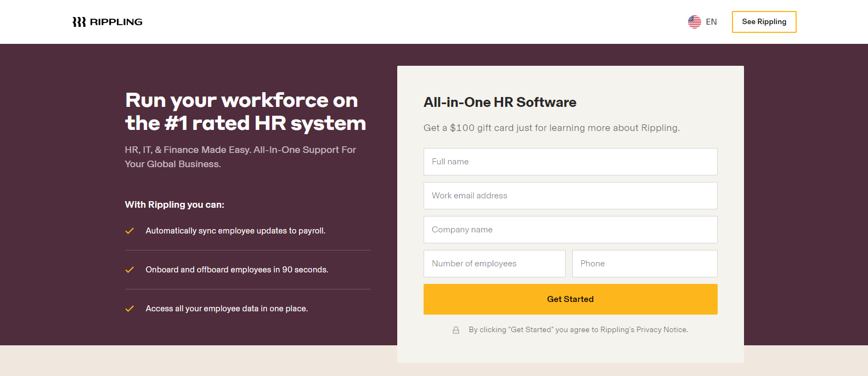868x376 pixels.
Task: Click the Rippling logo icon
Action: pyautogui.click(x=79, y=22)
